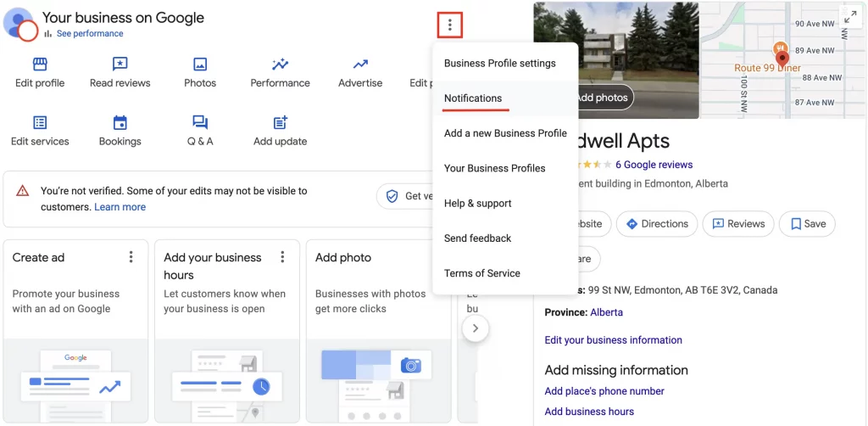Click the Add your business hours card illustration

click(227, 380)
